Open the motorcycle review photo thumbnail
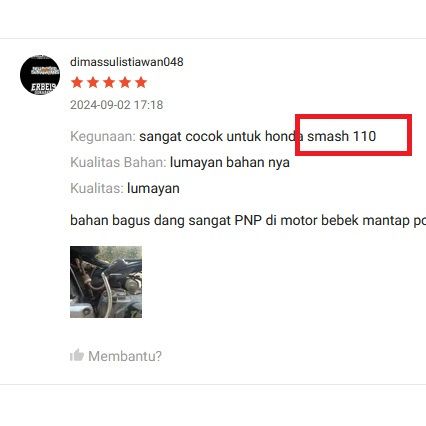Screen dimensions: 426x426 tap(106, 282)
